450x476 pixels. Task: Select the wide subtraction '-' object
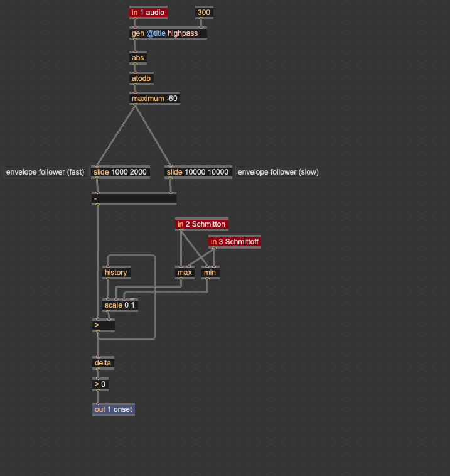pos(134,198)
